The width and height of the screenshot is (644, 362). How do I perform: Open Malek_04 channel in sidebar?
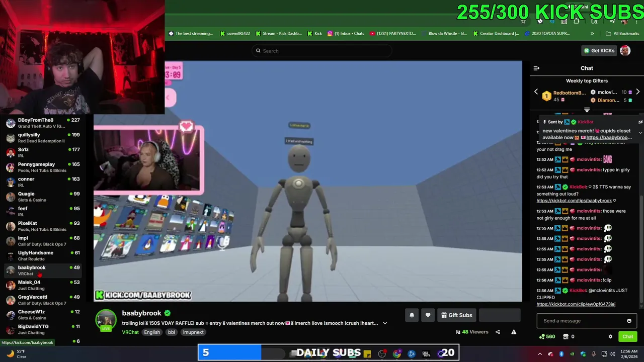[x=42, y=285]
